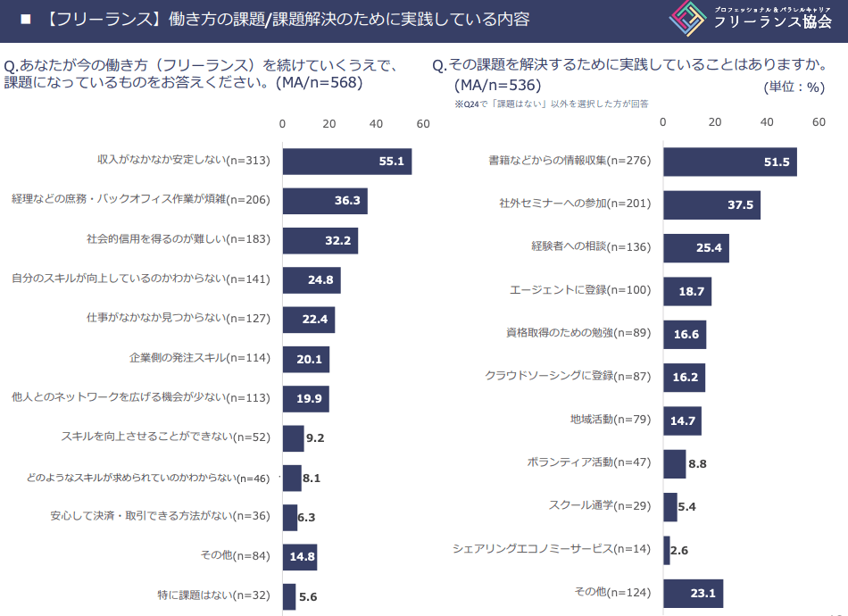Click the white square bullet in header
Viewport: 848px width, 616px height.
coord(25,18)
